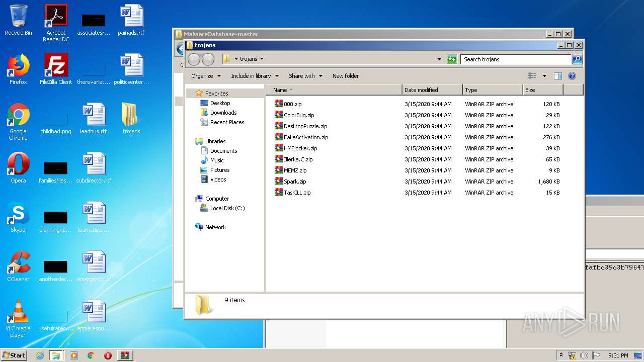The image size is (644, 362).
Task: Select the Spark.zip archive icon
Action: 279,182
